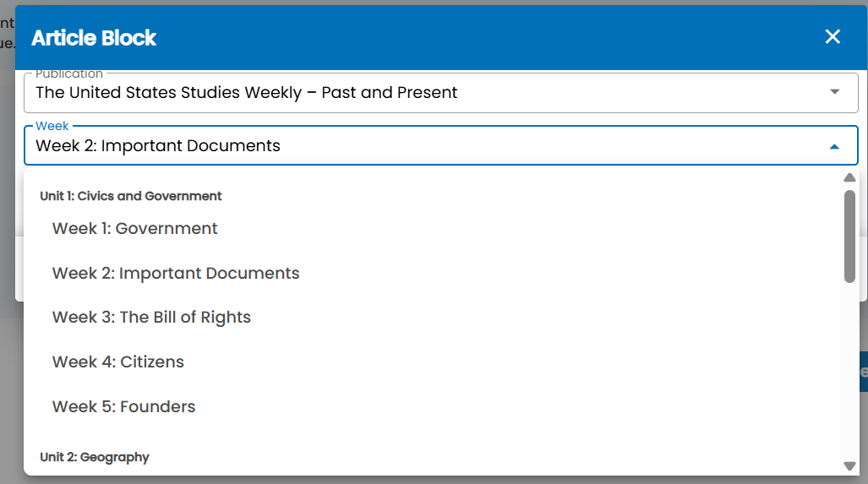Screen dimensions: 868x484
Task: Click the Unit 1: Civics and Government header
Action: tap(131, 196)
